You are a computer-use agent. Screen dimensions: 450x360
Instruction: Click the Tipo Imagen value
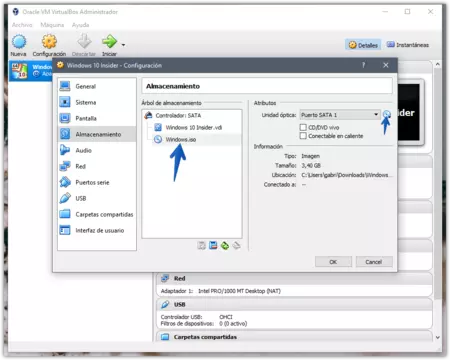pyautogui.click(x=310, y=156)
